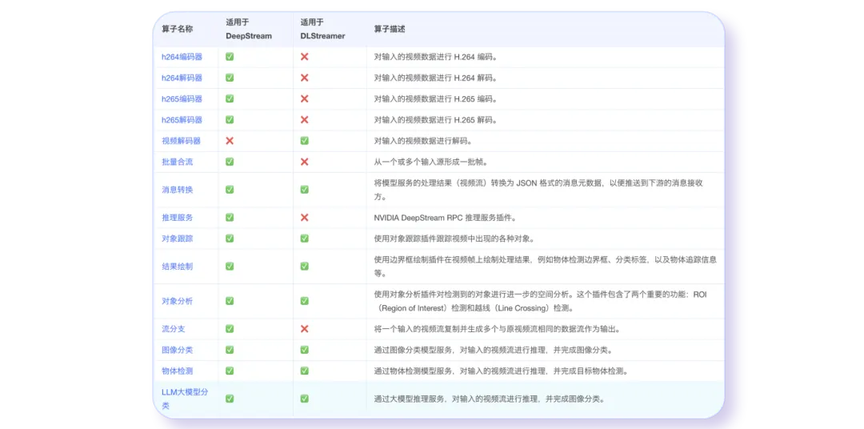Image resolution: width=864 pixels, height=429 pixels.
Task: Click 推理服务 DLStreamer red cross icon
Action: coord(304,217)
